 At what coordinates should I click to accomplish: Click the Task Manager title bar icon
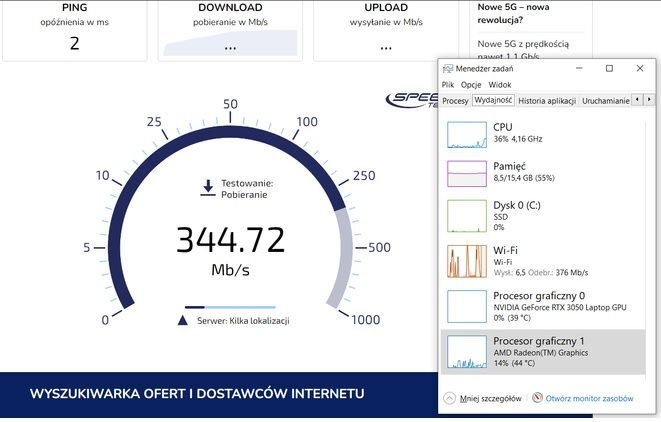(447, 69)
